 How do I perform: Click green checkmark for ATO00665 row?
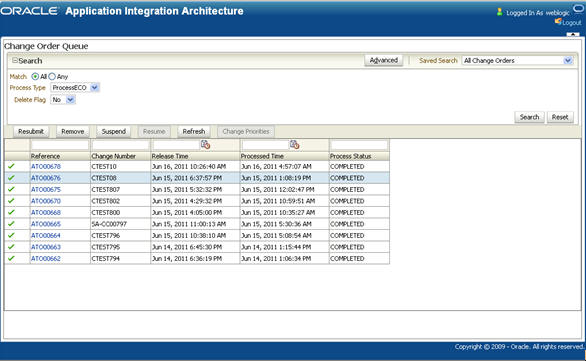click(11, 223)
